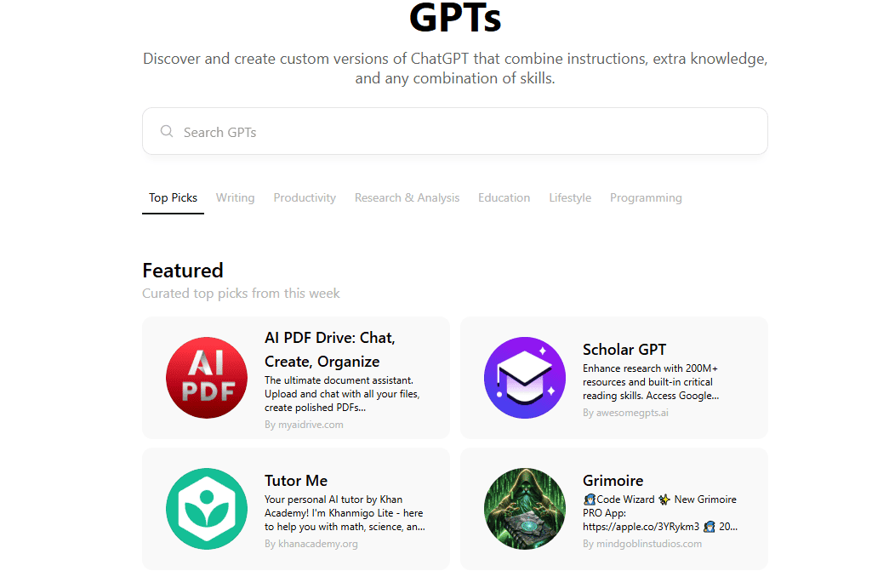Image resolution: width=872 pixels, height=588 pixels.
Task: Click 'Curated top picks from this week' subtitle
Action: coord(241,294)
